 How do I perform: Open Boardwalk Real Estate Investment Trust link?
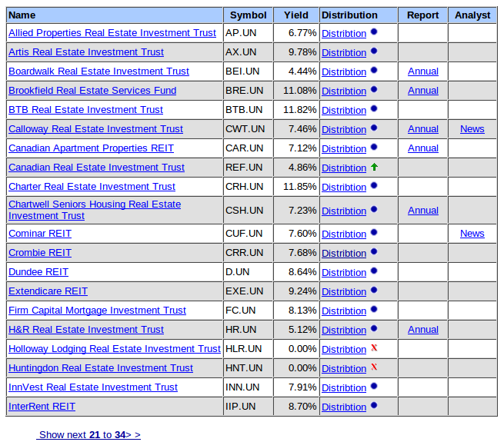pyautogui.click(x=98, y=71)
